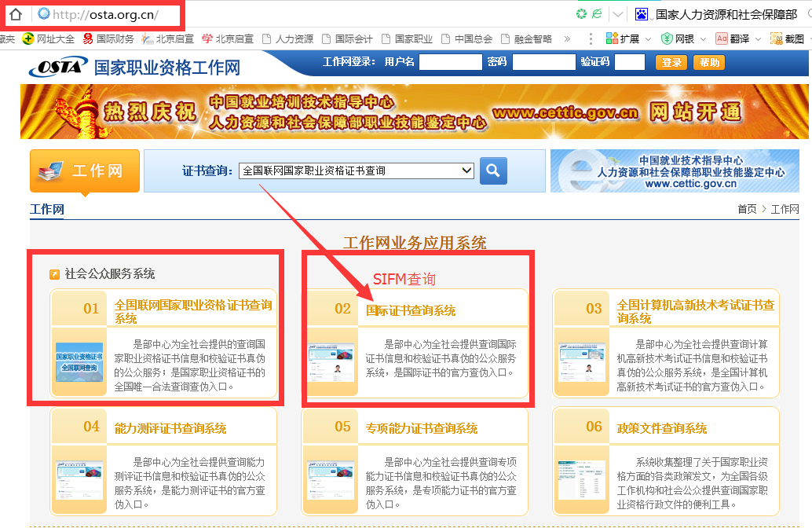The height and width of the screenshot is (528, 812).
Task: Click 首页 breadcrumb link
Action: point(747,209)
